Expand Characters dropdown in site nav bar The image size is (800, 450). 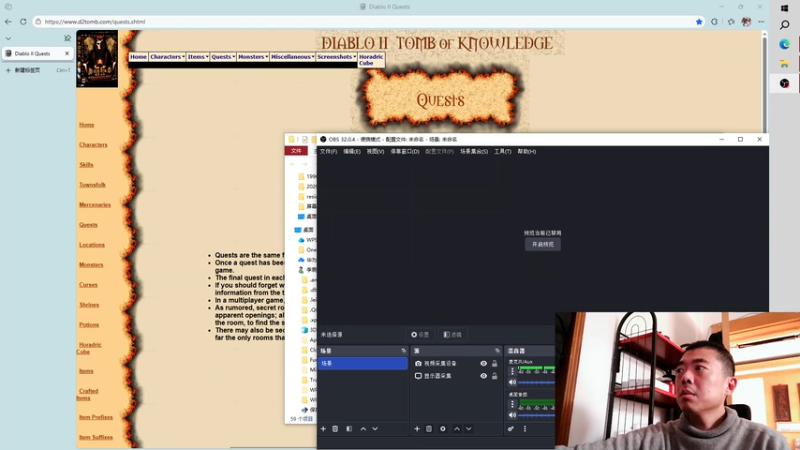[167, 57]
